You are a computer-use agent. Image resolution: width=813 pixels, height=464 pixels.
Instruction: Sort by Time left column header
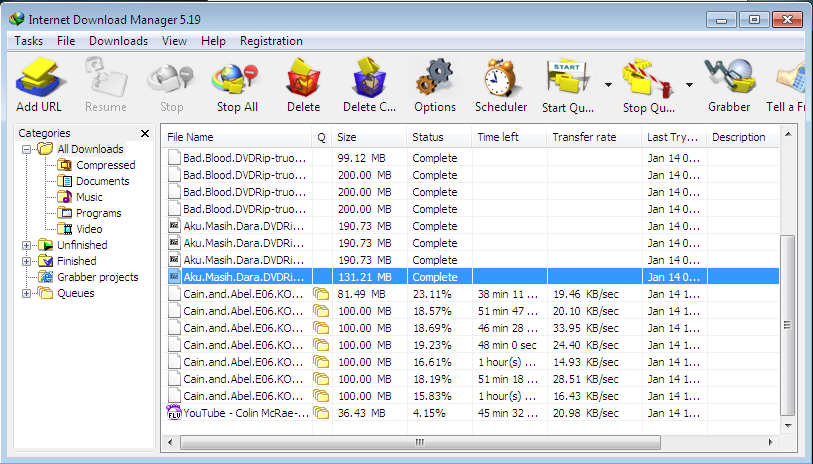(509, 137)
